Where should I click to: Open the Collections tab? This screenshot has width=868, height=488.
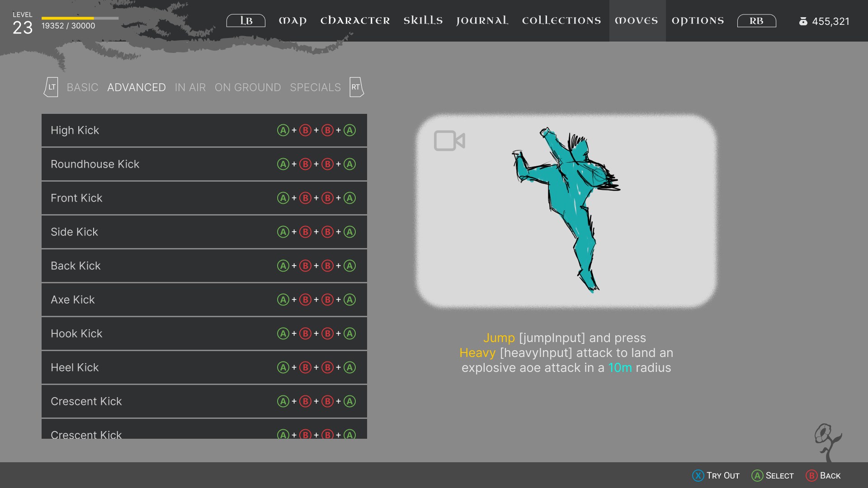pyautogui.click(x=561, y=21)
